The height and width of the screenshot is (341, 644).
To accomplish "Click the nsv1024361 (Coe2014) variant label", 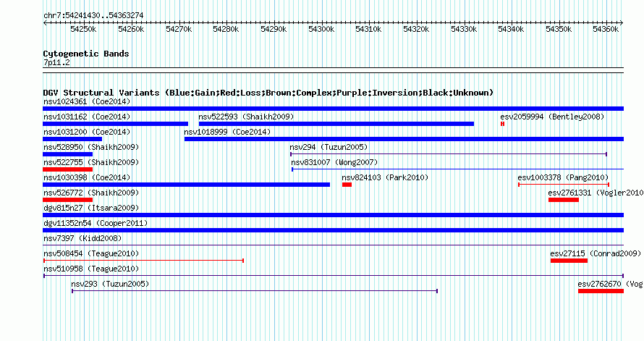I will click(x=87, y=101).
